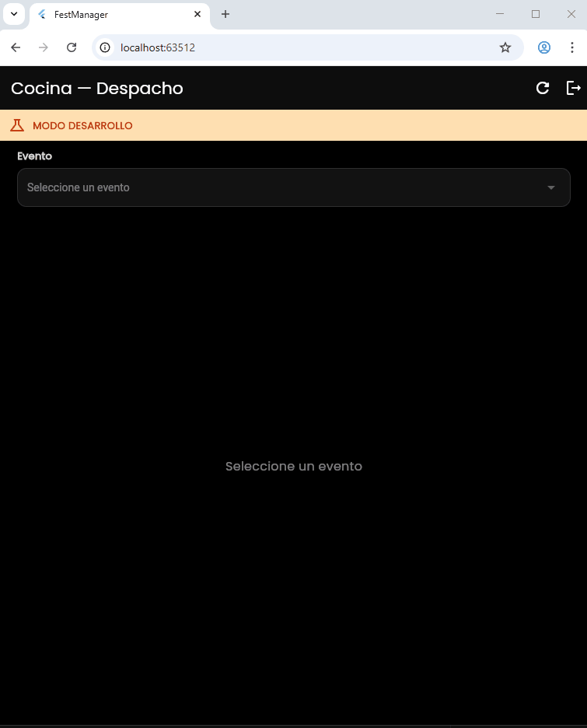View site information icon in address bar

[105, 47]
